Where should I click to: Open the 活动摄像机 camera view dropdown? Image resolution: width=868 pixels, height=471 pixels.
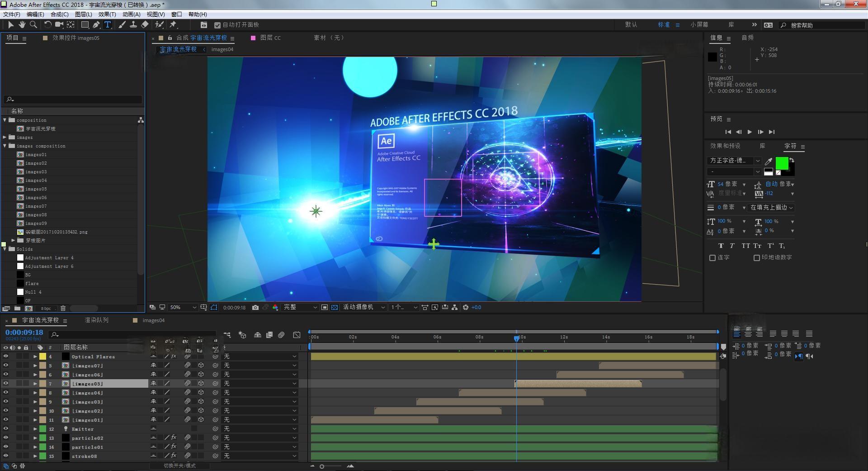click(363, 308)
